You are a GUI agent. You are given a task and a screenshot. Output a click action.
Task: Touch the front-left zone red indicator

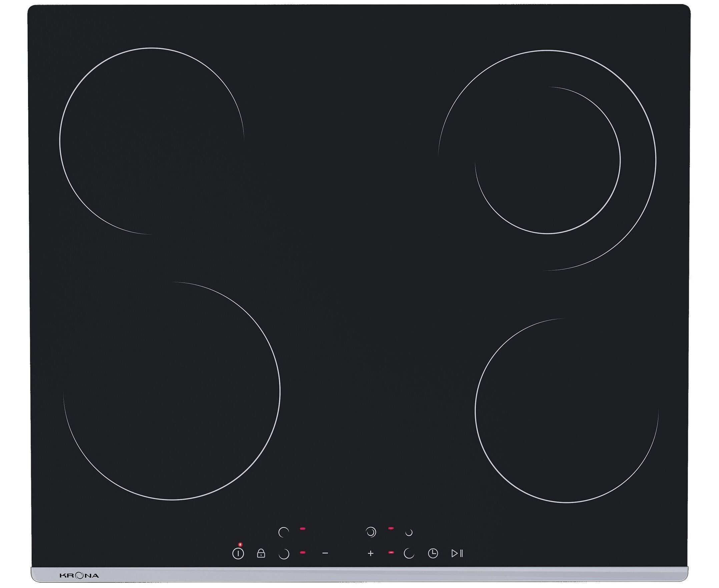click(x=302, y=552)
